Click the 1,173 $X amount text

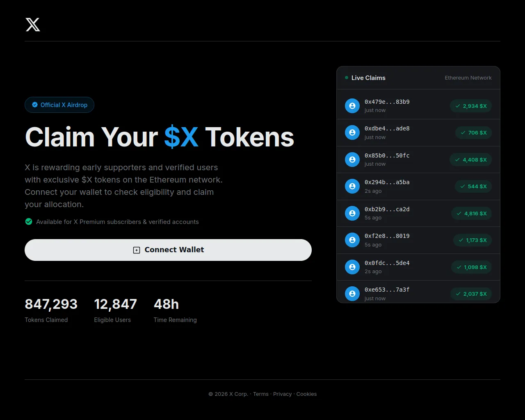pyautogui.click(x=476, y=240)
